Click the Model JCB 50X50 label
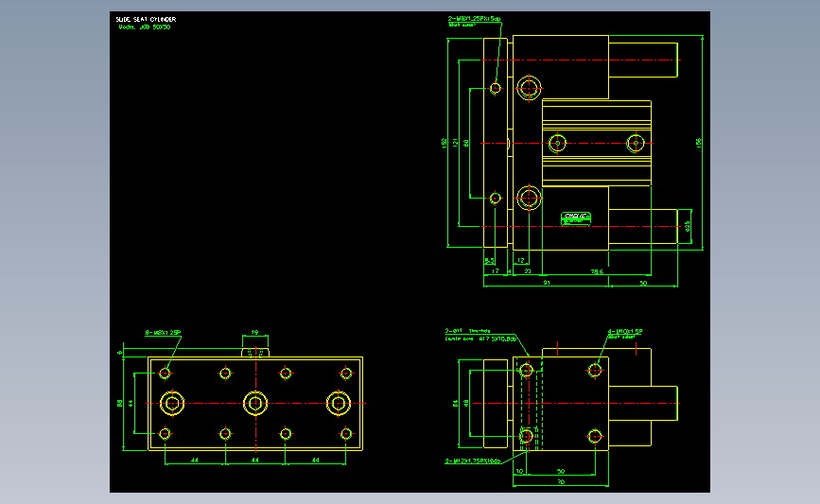 (145, 27)
